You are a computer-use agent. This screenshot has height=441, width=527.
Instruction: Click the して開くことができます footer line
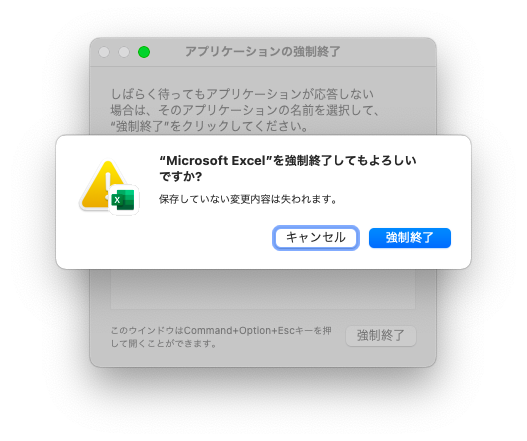(x=164, y=344)
